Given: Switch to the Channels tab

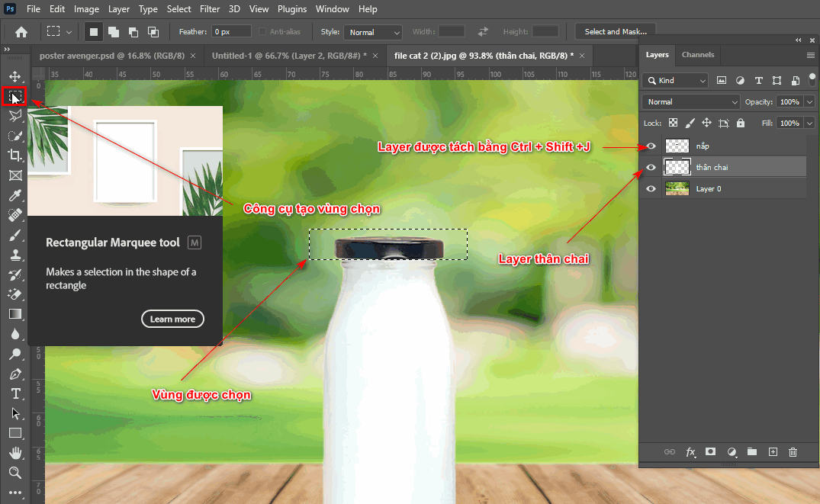Looking at the screenshot, I should coord(697,55).
